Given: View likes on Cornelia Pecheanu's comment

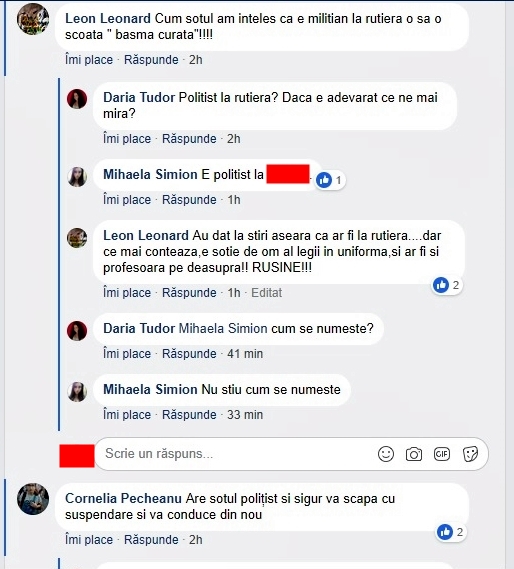Looking at the screenshot, I should click(451, 532).
